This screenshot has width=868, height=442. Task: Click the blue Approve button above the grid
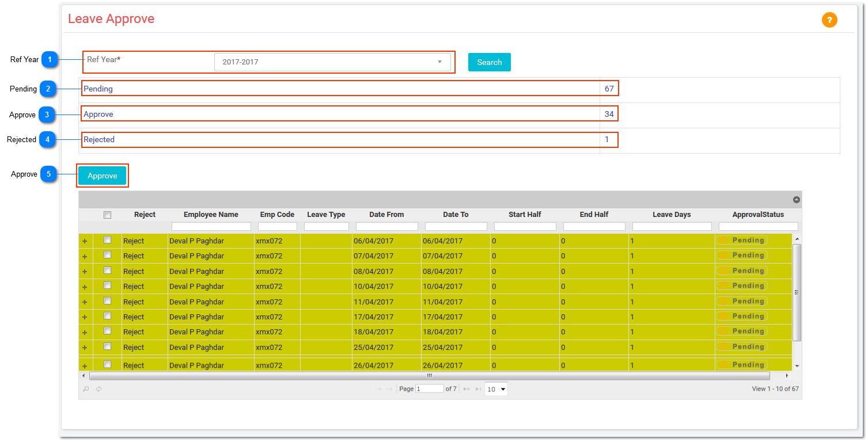pyautogui.click(x=103, y=176)
